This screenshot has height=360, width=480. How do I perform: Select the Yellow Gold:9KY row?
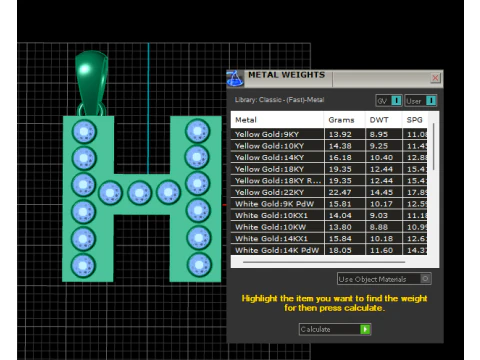click(329, 134)
